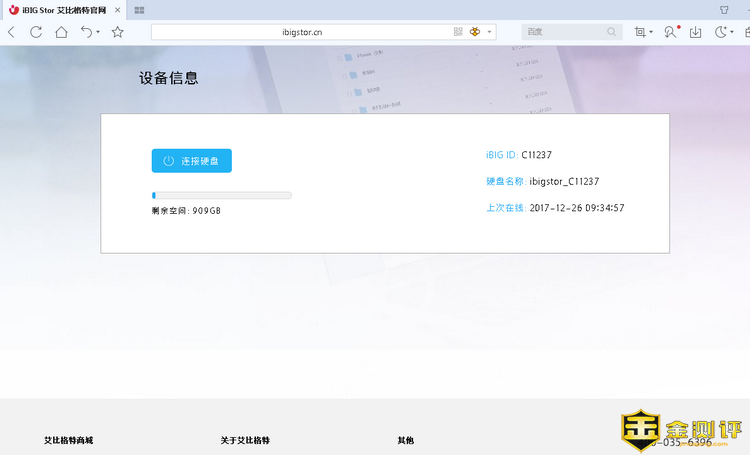
Task: Click the browser back arrow
Action: coord(11,32)
